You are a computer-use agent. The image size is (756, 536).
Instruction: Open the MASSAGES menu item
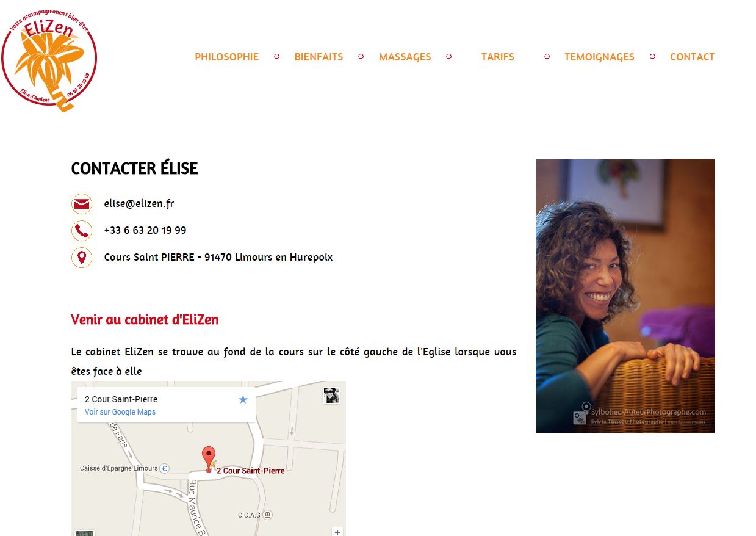405,57
